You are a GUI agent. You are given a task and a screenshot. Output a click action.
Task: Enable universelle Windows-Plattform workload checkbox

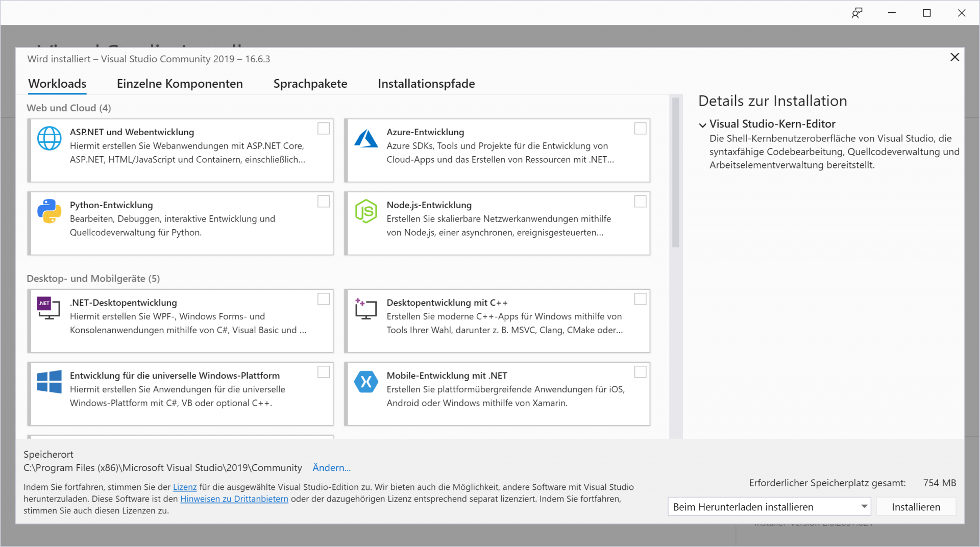tap(324, 372)
